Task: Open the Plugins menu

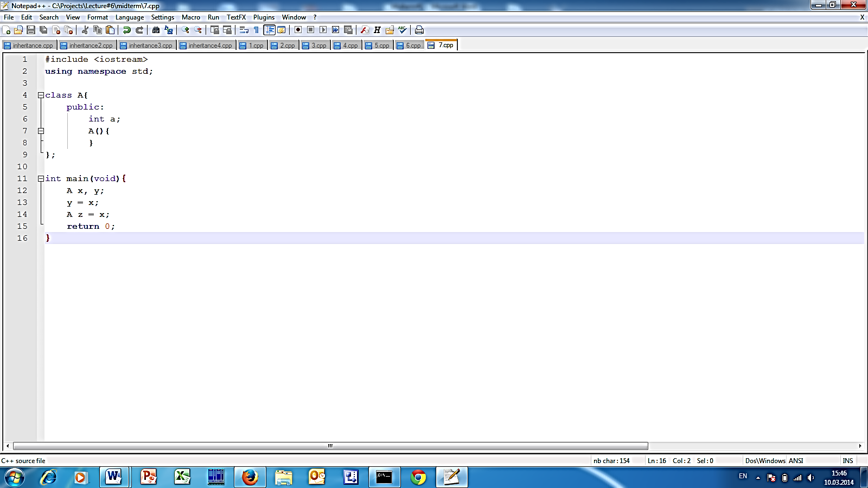Action: 264,17
